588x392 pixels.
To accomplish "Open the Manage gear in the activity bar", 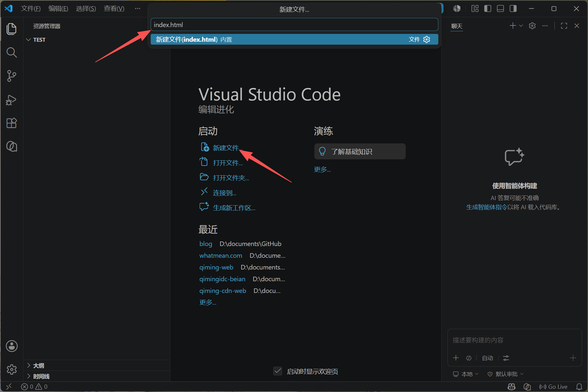I will coord(12,369).
